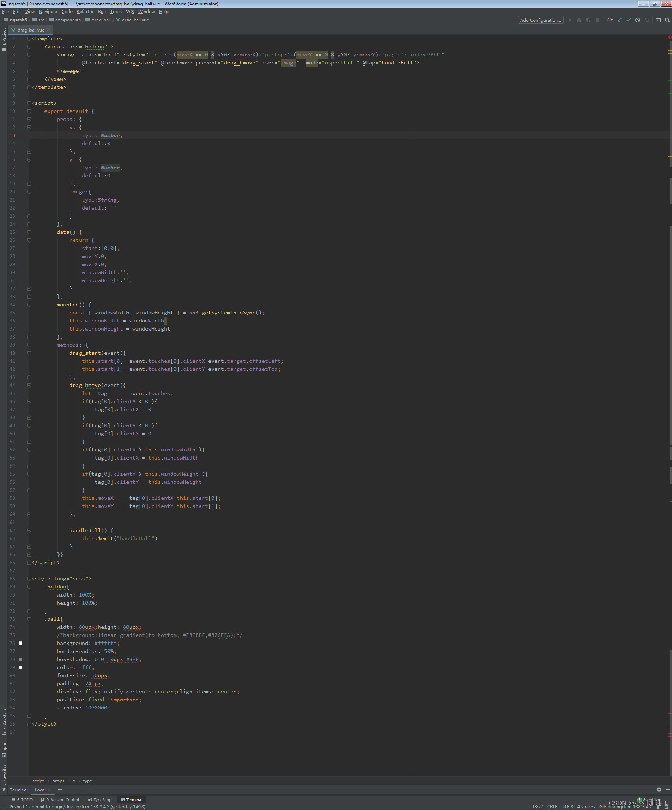672x810 pixels.
Task: Open the Run Anything icon in toolbar
Action: click(x=658, y=20)
